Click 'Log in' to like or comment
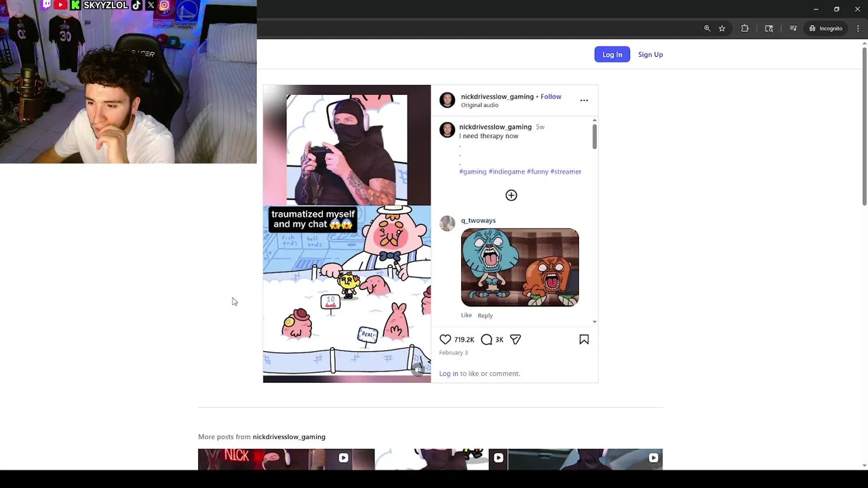Screen dimensions: 868x488 [x=448, y=373]
